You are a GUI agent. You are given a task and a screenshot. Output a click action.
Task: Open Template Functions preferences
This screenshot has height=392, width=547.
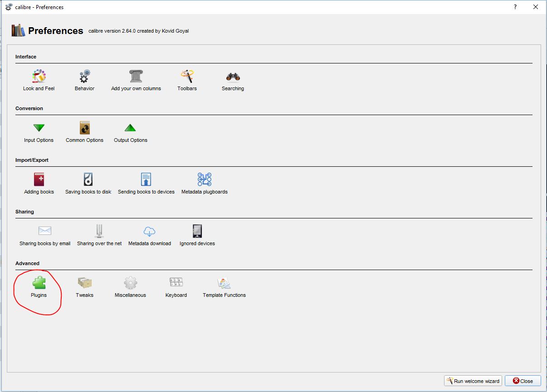(224, 287)
